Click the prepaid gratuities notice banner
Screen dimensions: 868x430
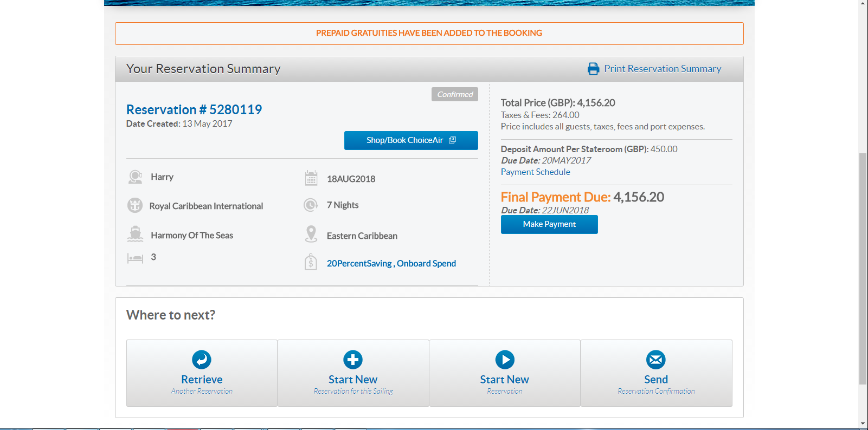429,34
